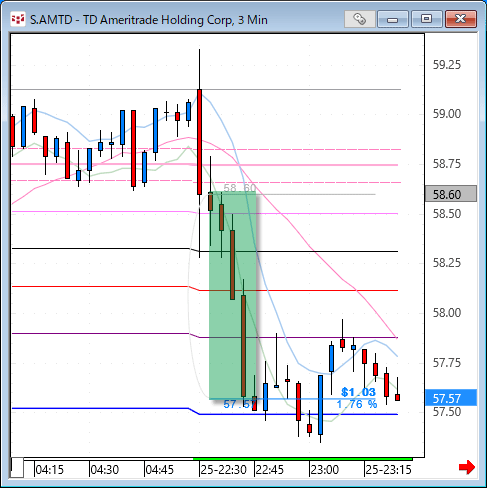Click the blue 57.57 current price label

(x=451, y=398)
